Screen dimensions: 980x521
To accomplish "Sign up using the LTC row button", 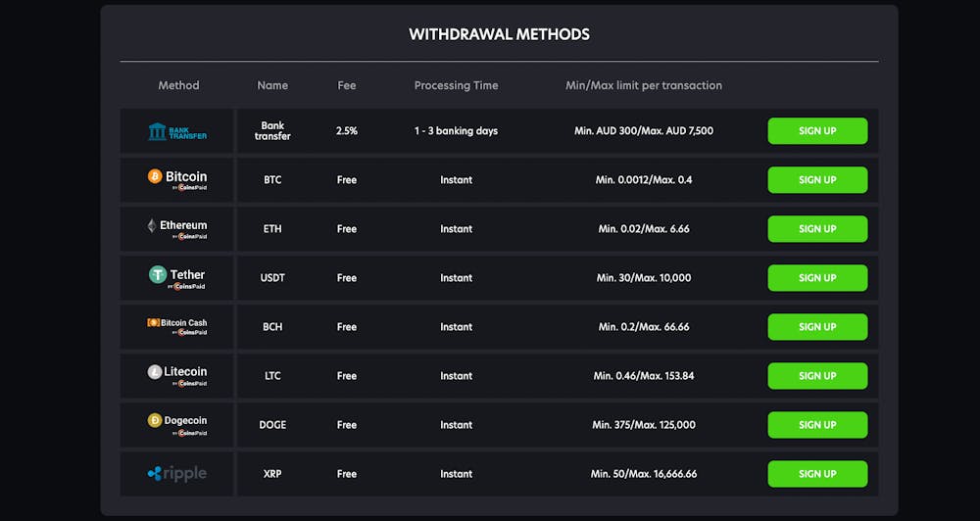I will [817, 376].
